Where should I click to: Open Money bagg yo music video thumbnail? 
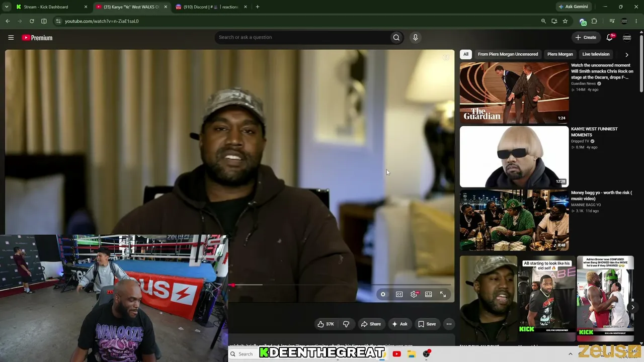pyautogui.click(x=514, y=220)
